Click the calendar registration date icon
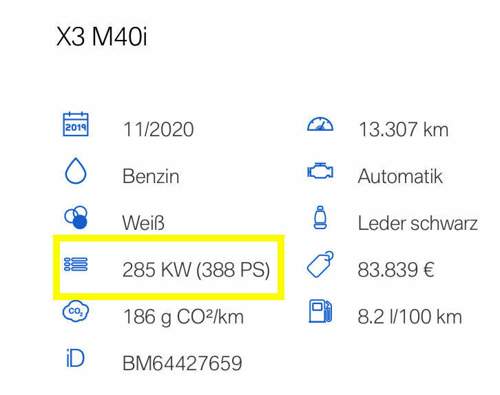 76,124
